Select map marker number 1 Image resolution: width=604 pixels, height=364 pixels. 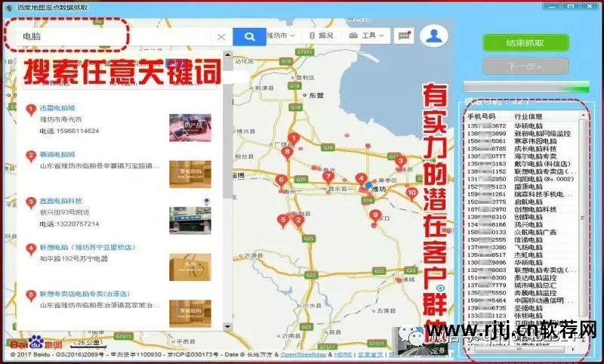pos(294,139)
